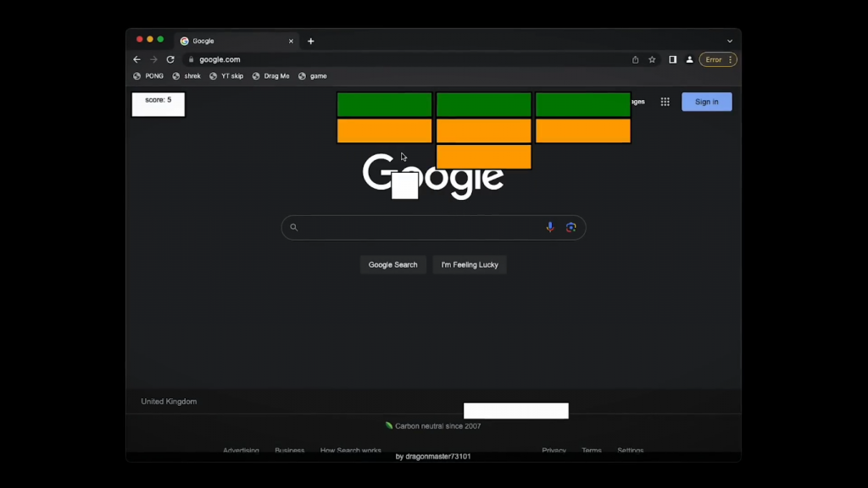Click the lowest orange brick over the logo
The width and height of the screenshot is (868, 488).
[x=484, y=157]
